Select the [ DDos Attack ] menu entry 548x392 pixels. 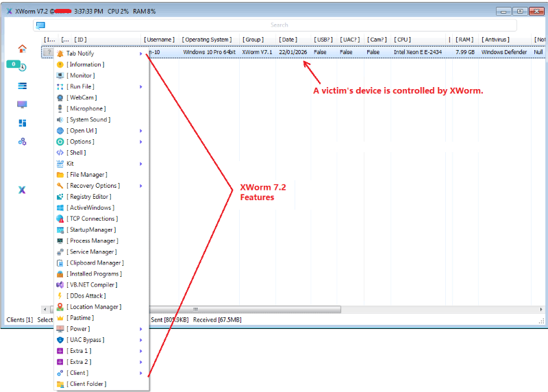pos(101,296)
